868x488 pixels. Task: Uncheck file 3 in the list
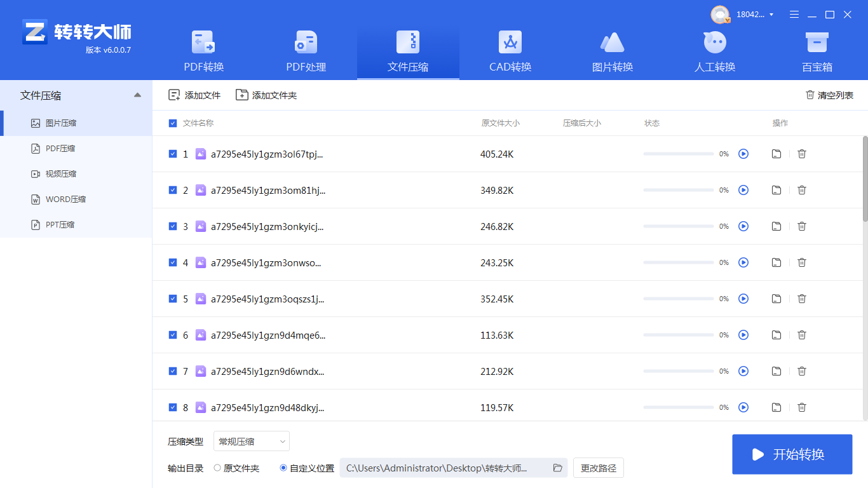tap(172, 226)
